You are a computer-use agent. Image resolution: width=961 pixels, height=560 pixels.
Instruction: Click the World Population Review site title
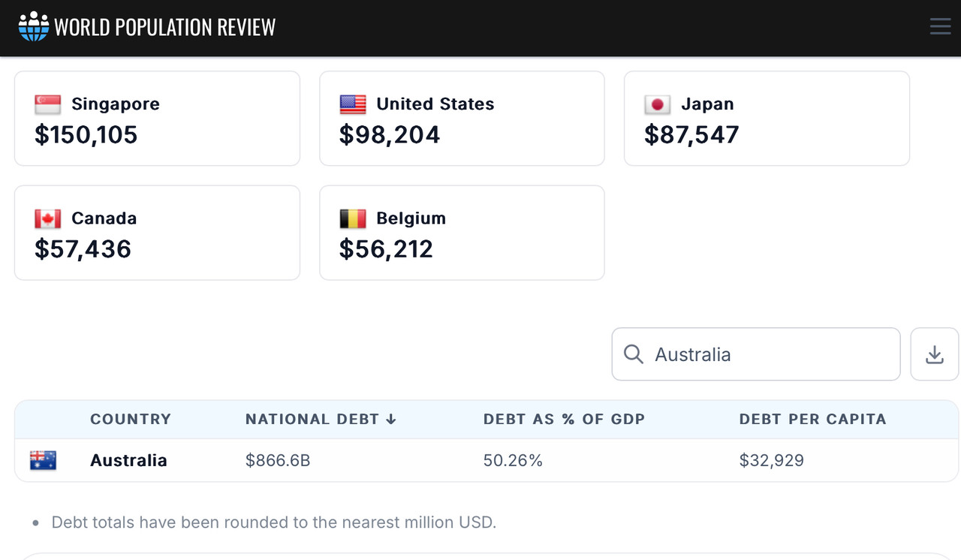click(165, 27)
